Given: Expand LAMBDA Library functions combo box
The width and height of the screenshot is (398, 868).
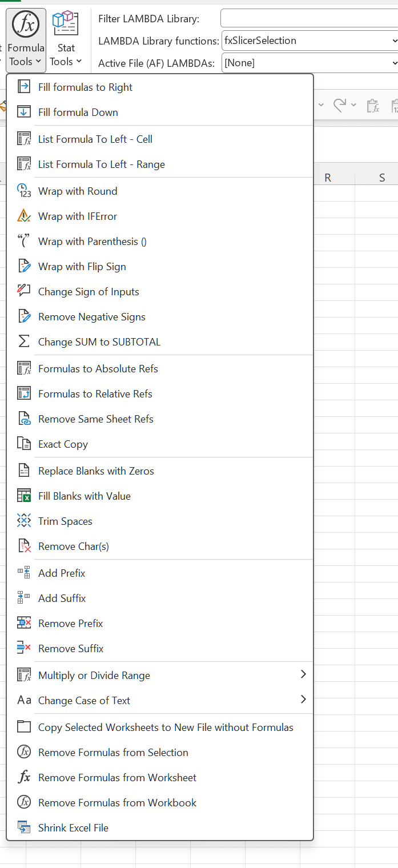Looking at the screenshot, I should tap(394, 41).
